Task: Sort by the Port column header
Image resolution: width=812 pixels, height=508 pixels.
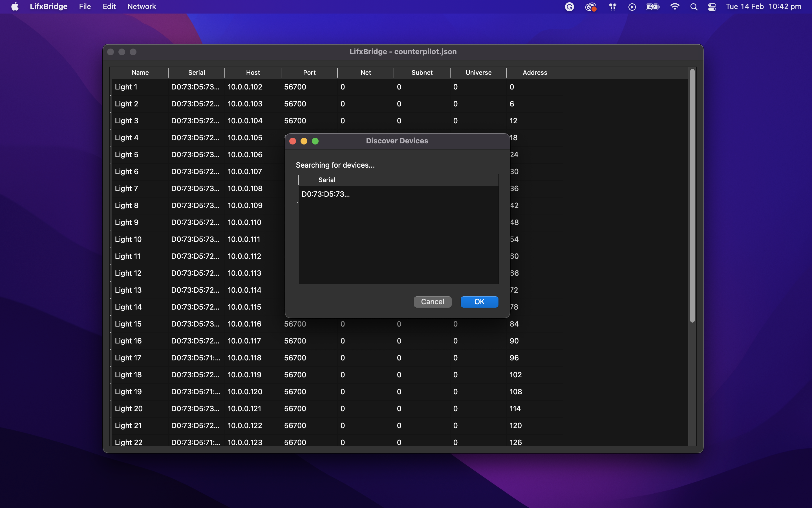Action: (309, 73)
